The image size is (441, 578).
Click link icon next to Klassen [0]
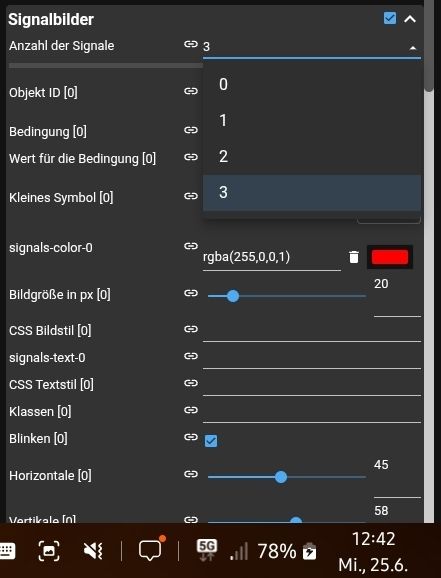pyautogui.click(x=191, y=410)
